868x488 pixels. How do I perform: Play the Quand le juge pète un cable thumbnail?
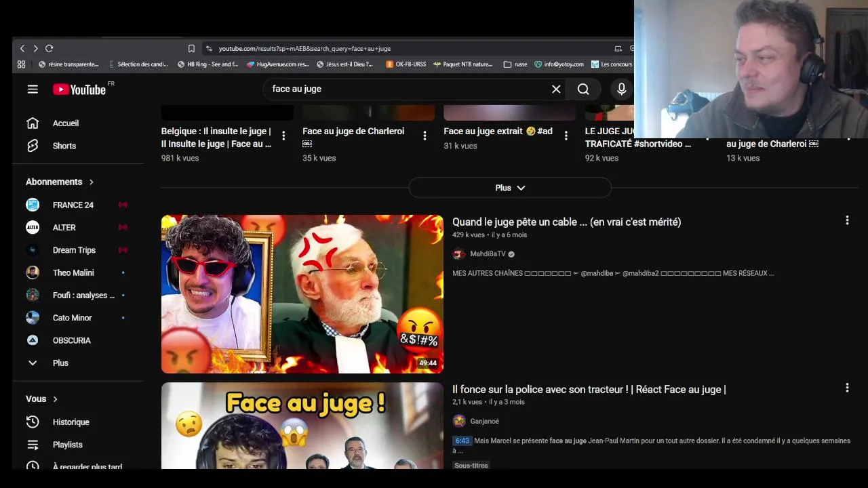click(x=302, y=294)
